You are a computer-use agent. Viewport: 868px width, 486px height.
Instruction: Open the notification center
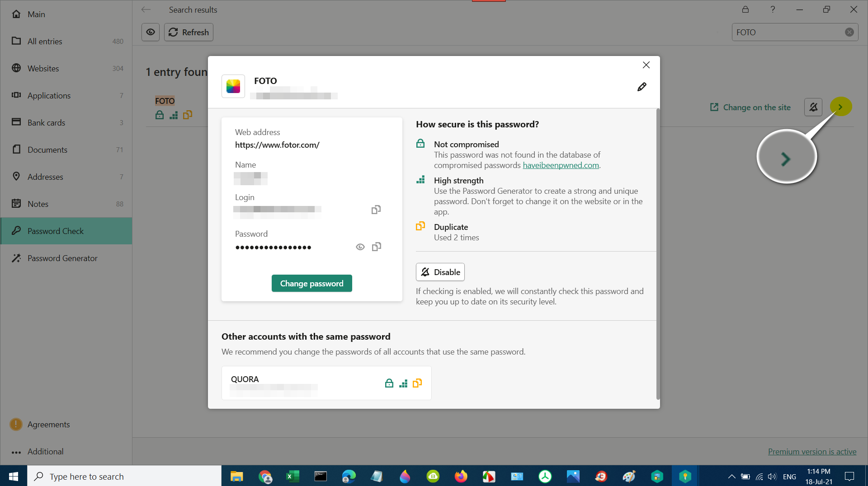pos(849,476)
